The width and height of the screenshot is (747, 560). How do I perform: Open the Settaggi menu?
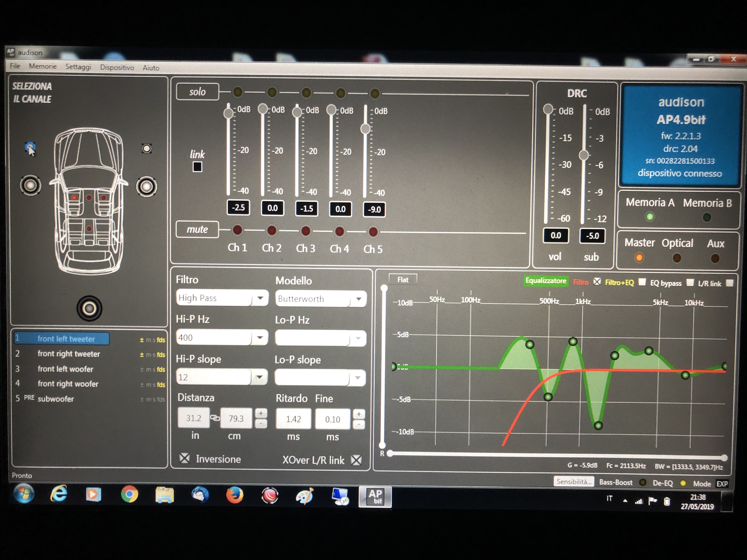point(78,67)
